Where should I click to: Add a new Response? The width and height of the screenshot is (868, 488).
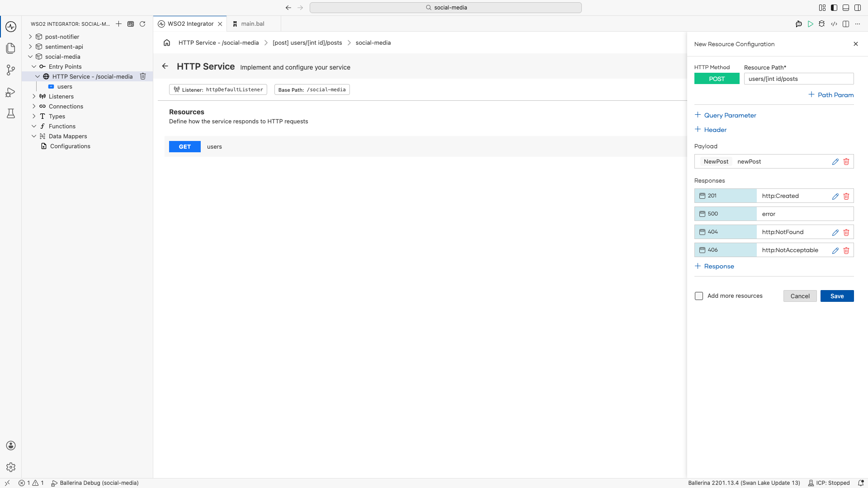(714, 266)
